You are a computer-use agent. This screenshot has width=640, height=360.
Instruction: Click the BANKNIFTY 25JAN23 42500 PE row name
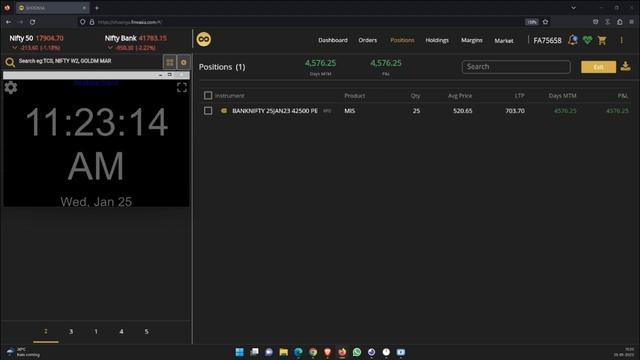click(x=275, y=111)
